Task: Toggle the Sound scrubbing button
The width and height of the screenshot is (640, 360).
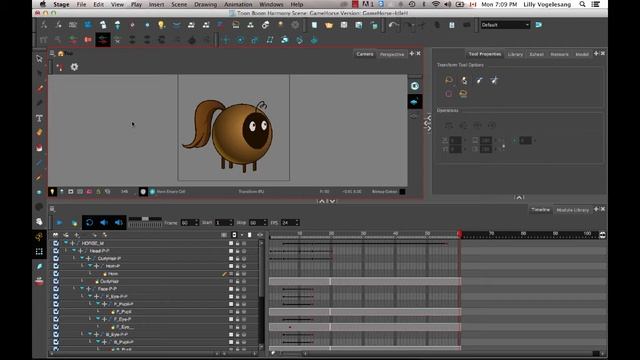Action: (119, 222)
